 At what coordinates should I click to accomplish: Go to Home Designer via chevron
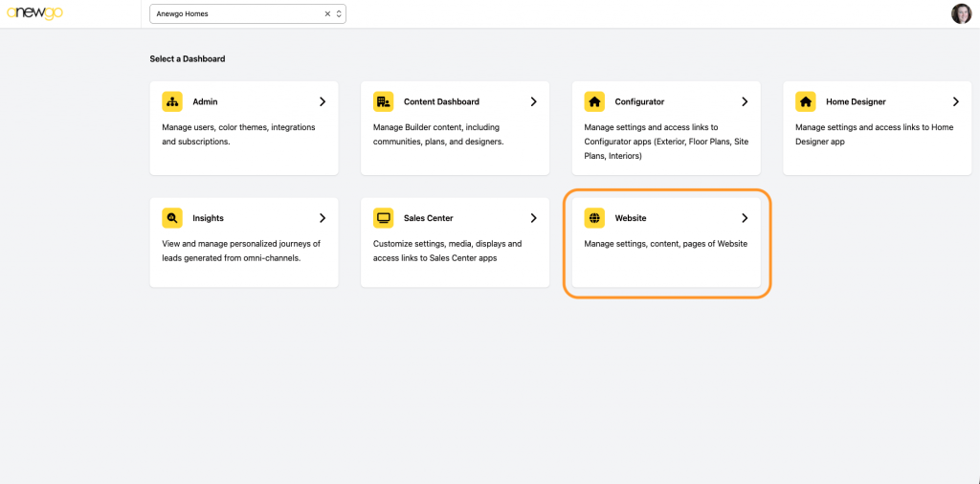click(x=956, y=101)
